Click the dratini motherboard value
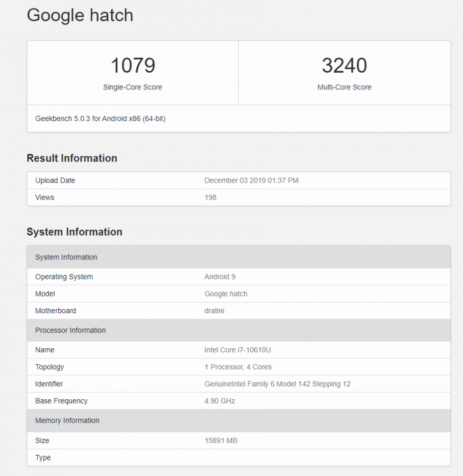 tap(215, 310)
